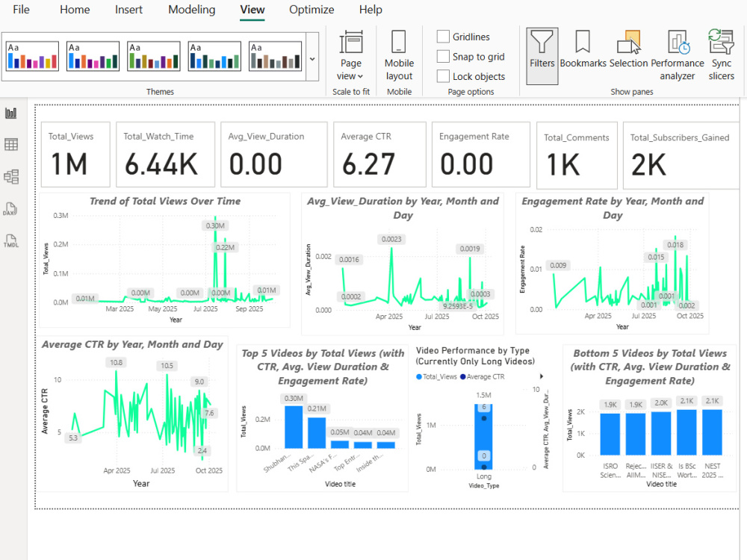Open the Insert tab
Screen dimensions: 747x560
(x=128, y=10)
